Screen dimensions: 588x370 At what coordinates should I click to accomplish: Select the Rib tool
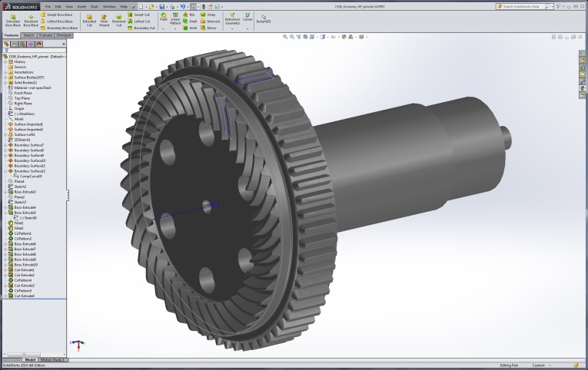188,15
